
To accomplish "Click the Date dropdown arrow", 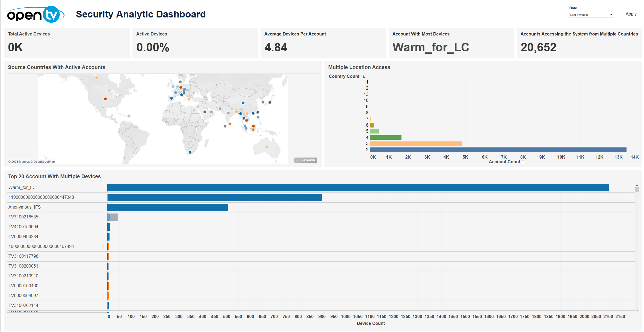I will 611,15.
